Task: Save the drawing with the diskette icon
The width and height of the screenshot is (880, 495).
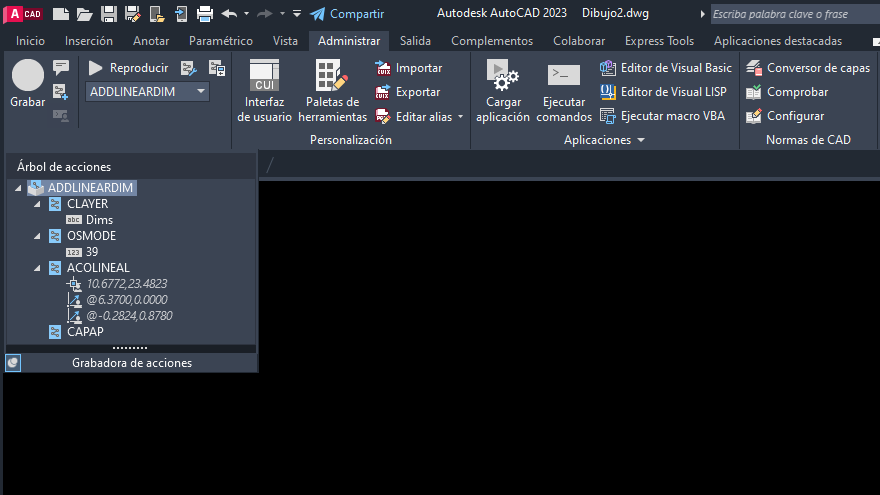Action: (108, 13)
